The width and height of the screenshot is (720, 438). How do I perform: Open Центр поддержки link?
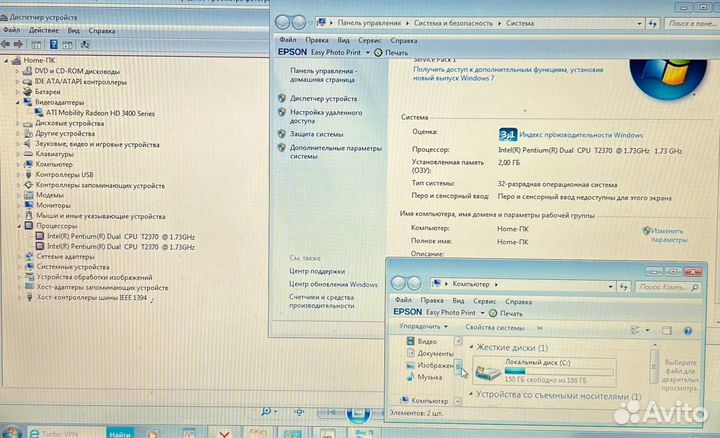(x=317, y=271)
